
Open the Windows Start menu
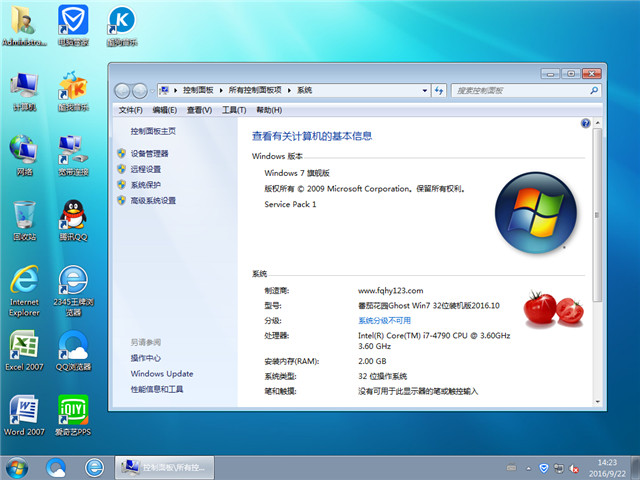tap(17, 468)
